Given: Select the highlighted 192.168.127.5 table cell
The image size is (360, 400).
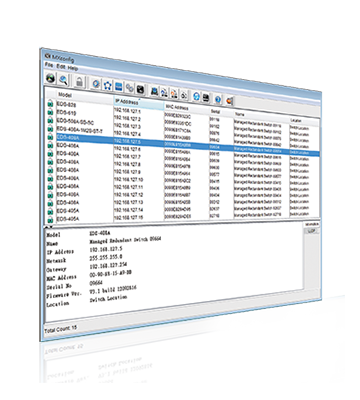Looking at the screenshot, I should pos(139,142).
